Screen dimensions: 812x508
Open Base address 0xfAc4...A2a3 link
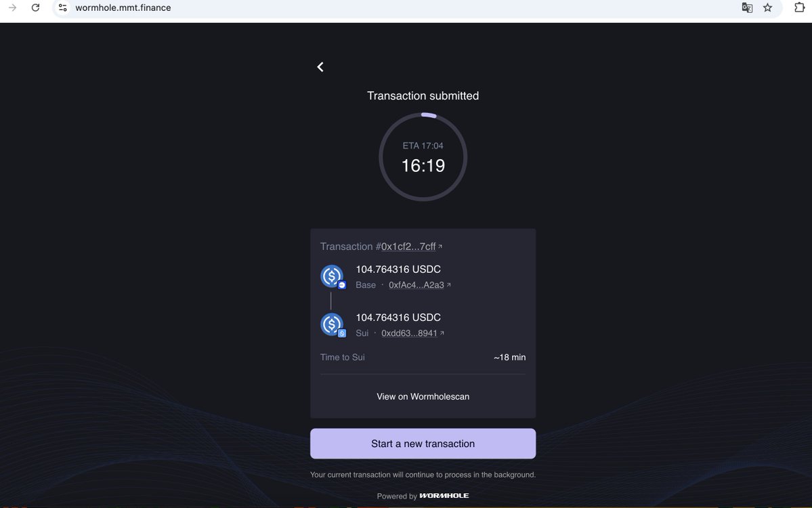tap(416, 284)
